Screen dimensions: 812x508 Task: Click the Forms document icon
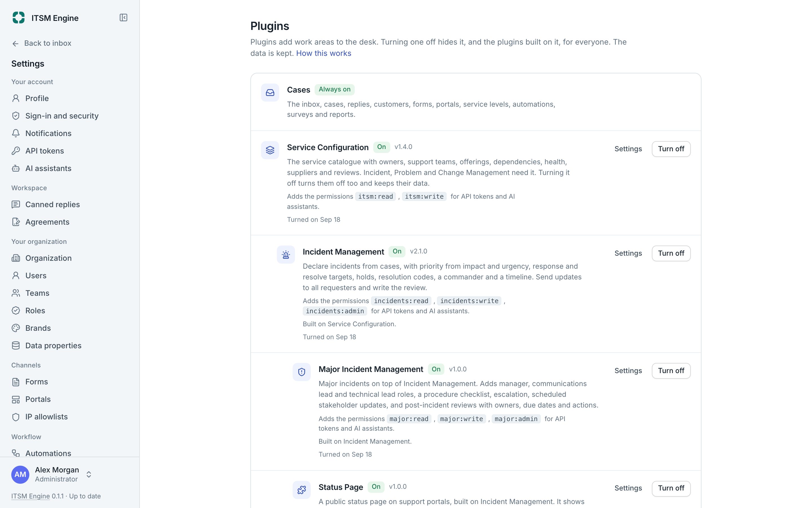coord(16,382)
